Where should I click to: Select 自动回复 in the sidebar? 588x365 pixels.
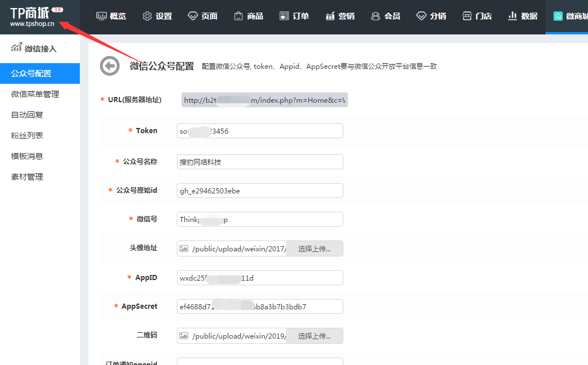[x=27, y=115]
